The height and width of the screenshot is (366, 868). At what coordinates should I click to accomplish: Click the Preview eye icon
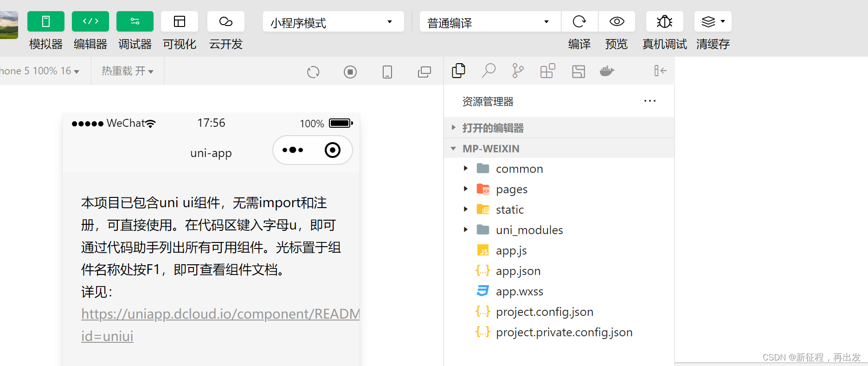[x=617, y=21]
